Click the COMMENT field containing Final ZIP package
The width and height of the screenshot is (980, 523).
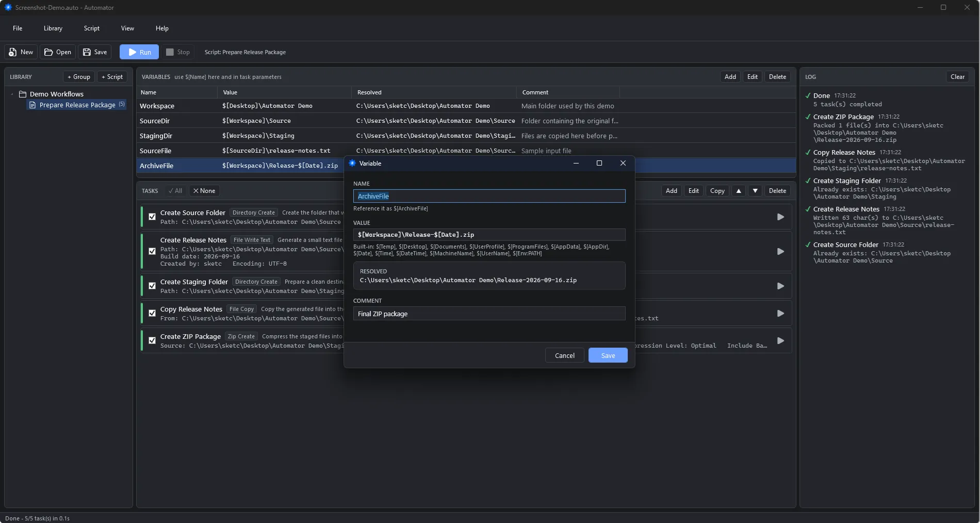[x=489, y=314]
